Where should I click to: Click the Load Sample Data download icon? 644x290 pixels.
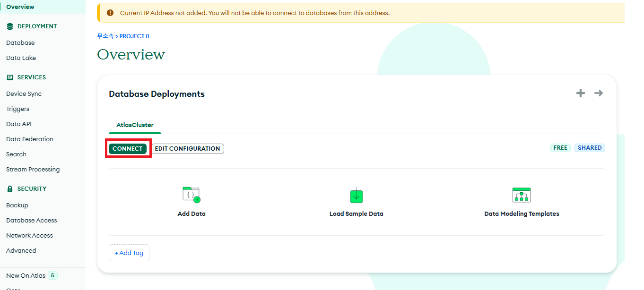pos(357,195)
